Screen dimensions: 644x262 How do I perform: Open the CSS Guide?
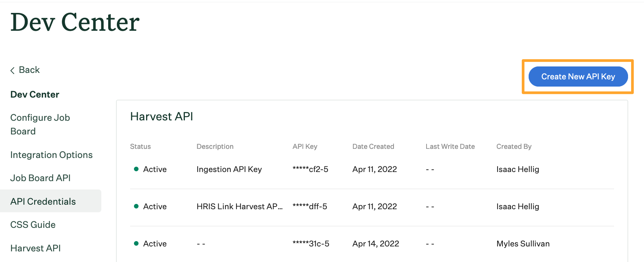click(x=33, y=224)
